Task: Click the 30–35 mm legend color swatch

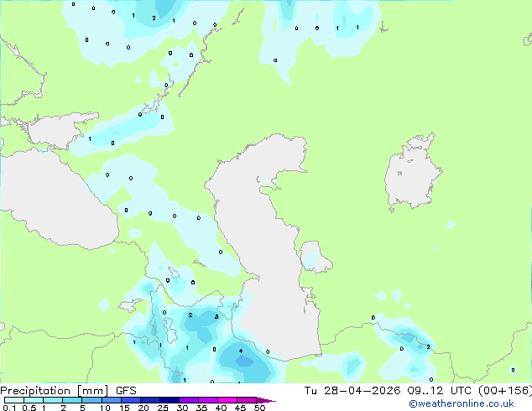Action: click(189, 400)
